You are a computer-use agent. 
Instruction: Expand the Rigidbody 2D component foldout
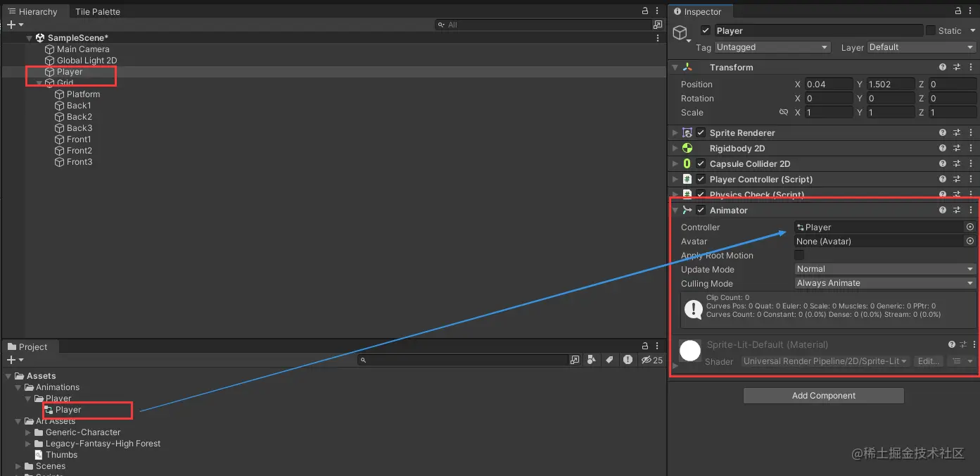pyautogui.click(x=675, y=149)
